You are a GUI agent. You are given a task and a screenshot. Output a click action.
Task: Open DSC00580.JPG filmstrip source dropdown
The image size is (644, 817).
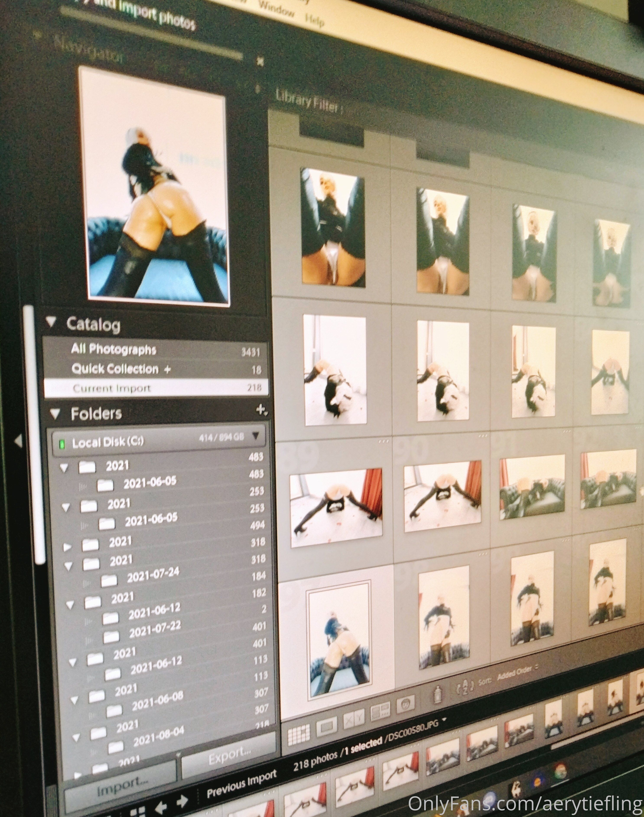click(444, 719)
